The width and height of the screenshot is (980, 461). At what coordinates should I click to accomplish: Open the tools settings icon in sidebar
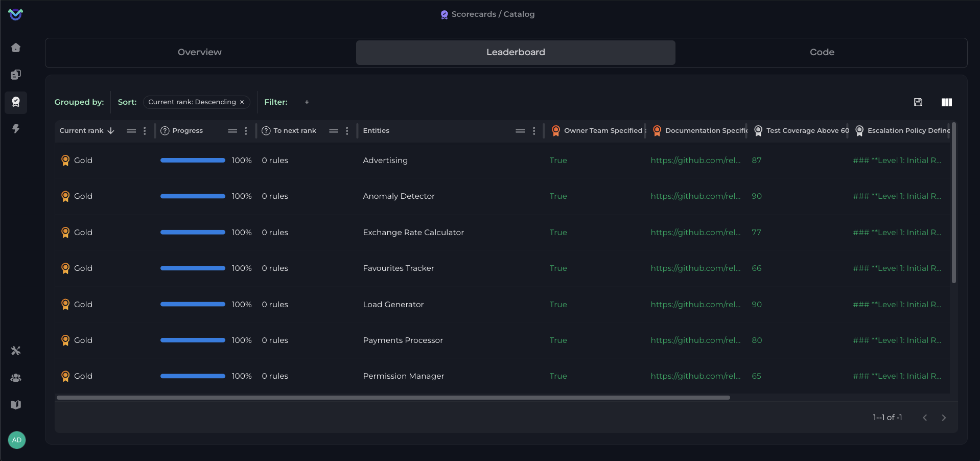click(x=16, y=351)
